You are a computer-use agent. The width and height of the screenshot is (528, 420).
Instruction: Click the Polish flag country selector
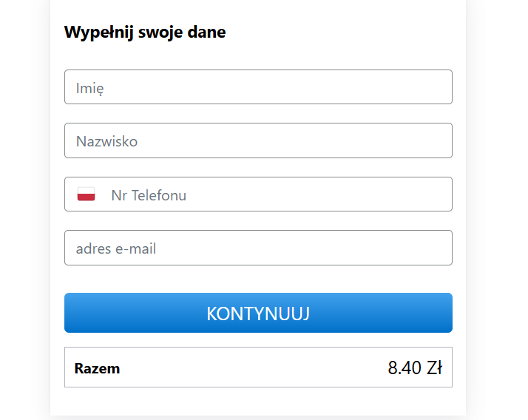pos(87,194)
